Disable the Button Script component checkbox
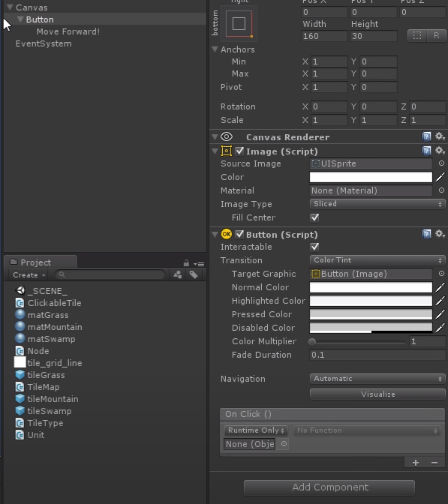The image size is (448, 504). pyautogui.click(x=239, y=234)
